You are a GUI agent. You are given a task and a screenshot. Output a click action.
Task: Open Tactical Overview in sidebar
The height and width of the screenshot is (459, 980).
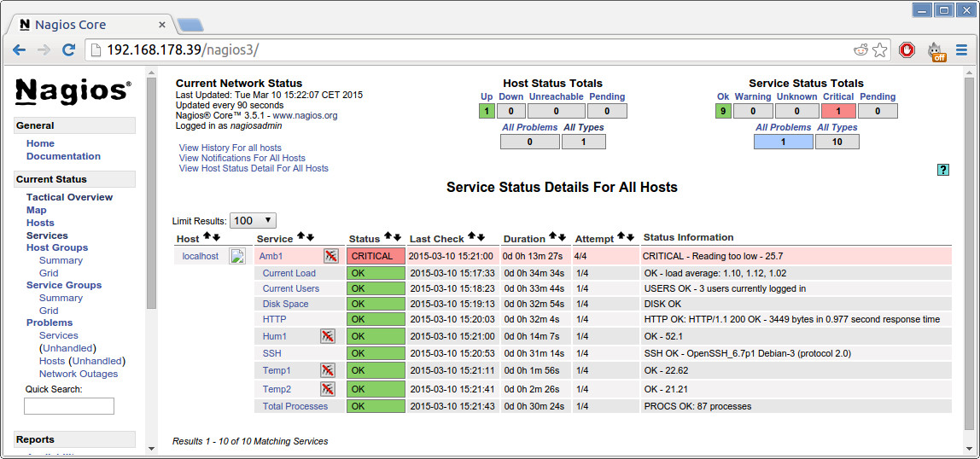69,197
